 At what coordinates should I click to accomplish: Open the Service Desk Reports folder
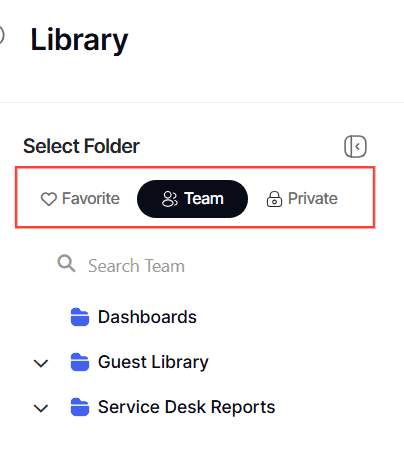(186, 407)
